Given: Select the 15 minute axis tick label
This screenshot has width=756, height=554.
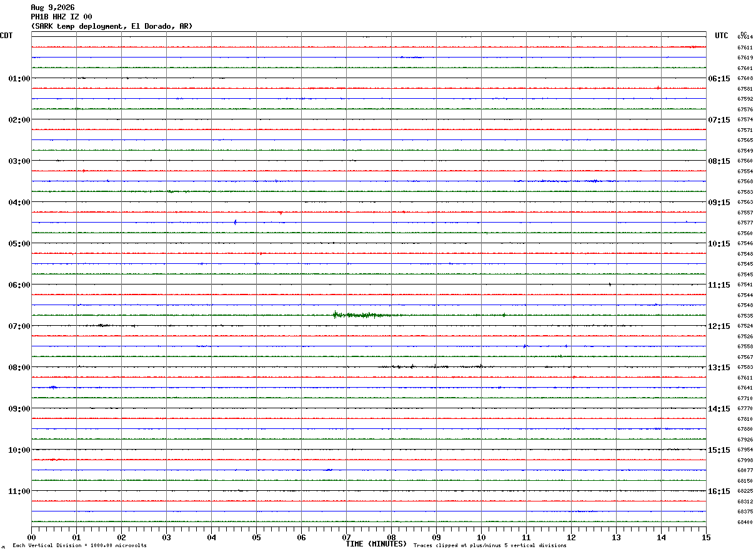Looking at the screenshot, I should 706,538.
